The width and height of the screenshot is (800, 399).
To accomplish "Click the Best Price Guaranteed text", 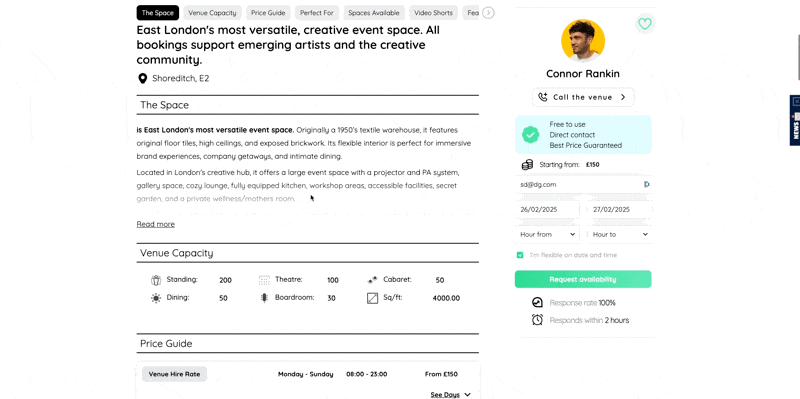I will (586, 145).
